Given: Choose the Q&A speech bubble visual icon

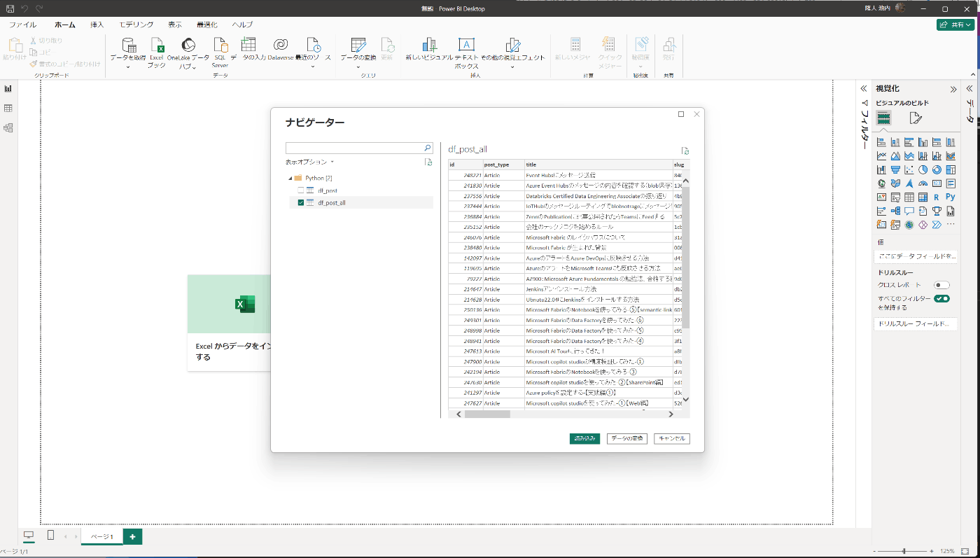Looking at the screenshot, I should tap(909, 211).
